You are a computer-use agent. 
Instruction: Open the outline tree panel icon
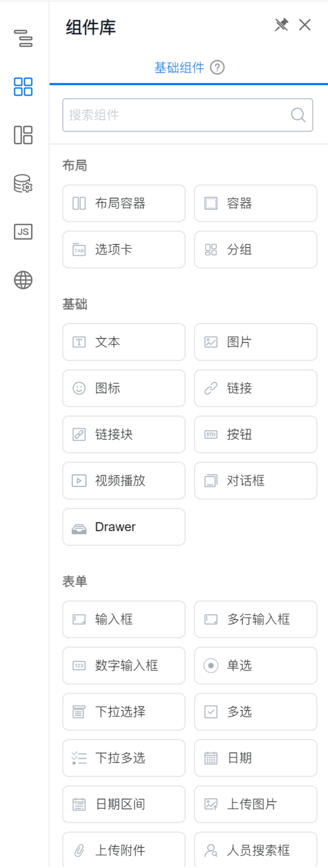coord(23,38)
